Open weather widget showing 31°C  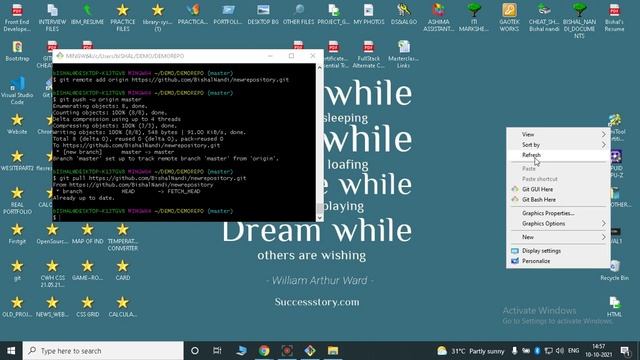[471, 351]
